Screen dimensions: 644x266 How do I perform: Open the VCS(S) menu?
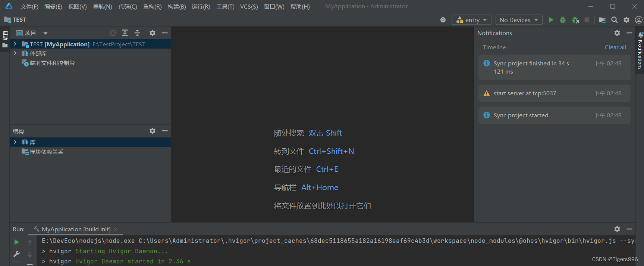tap(249, 6)
